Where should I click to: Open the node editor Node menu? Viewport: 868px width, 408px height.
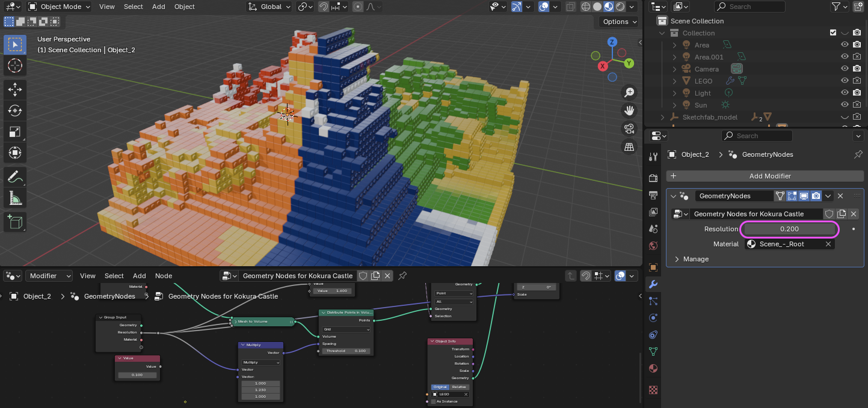(164, 276)
